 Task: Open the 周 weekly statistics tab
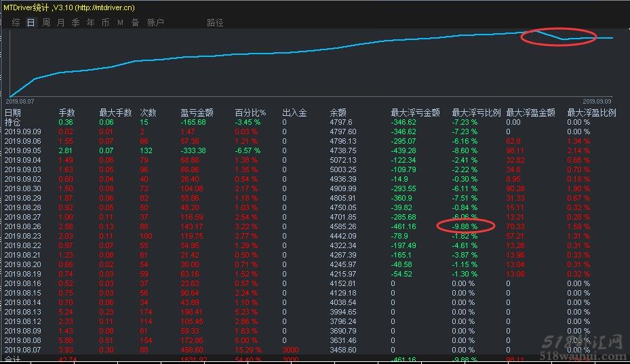coord(46,22)
